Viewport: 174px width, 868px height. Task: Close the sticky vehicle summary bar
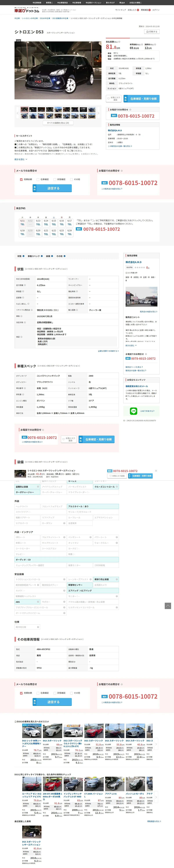(156, 470)
